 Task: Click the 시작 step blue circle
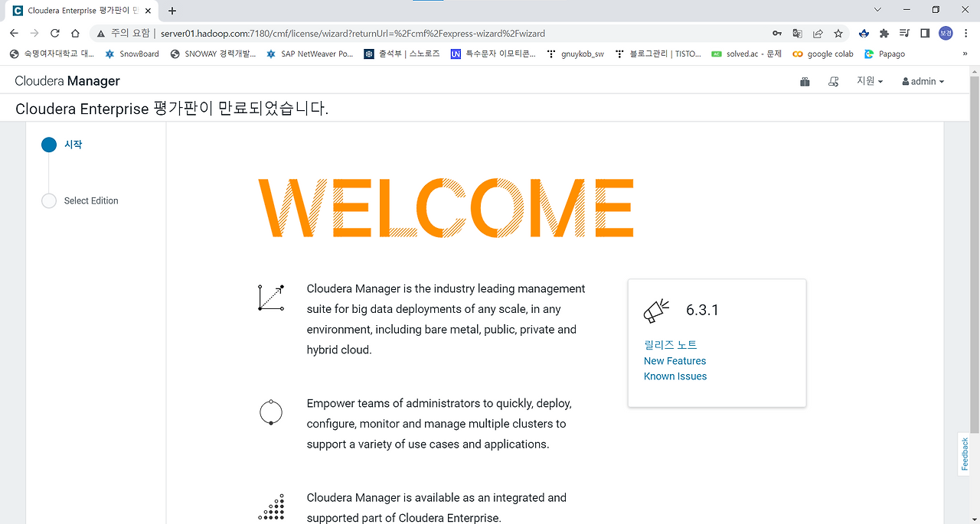[49, 145]
